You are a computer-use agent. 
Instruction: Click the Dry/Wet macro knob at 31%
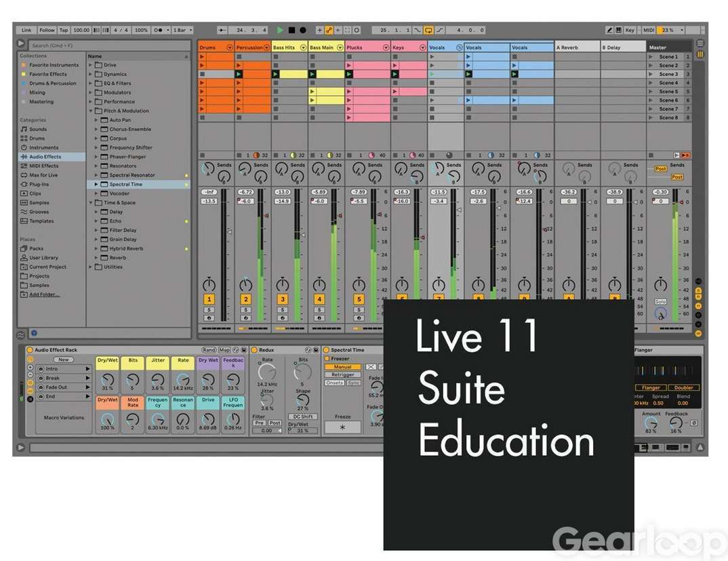(107, 380)
